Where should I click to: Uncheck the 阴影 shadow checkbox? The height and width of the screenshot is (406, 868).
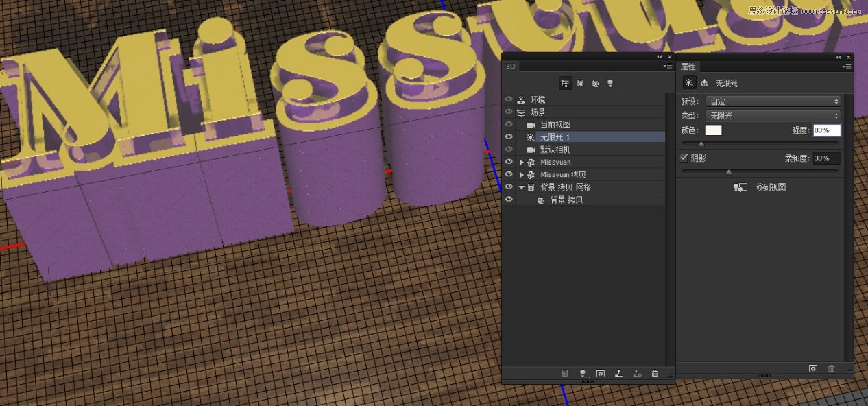[x=683, y=157]
